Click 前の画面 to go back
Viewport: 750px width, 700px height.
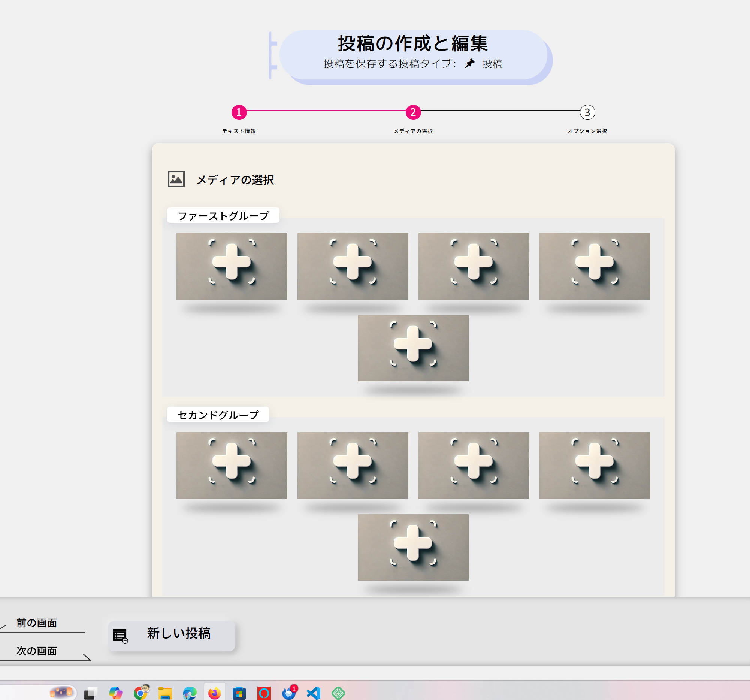[x=37, y=623]
